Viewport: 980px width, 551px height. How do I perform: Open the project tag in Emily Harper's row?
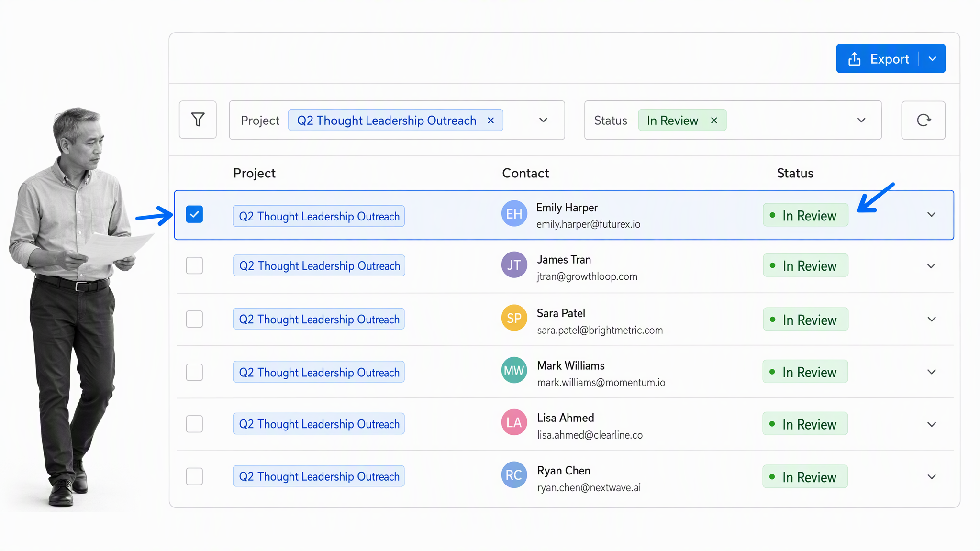(319, 216)
